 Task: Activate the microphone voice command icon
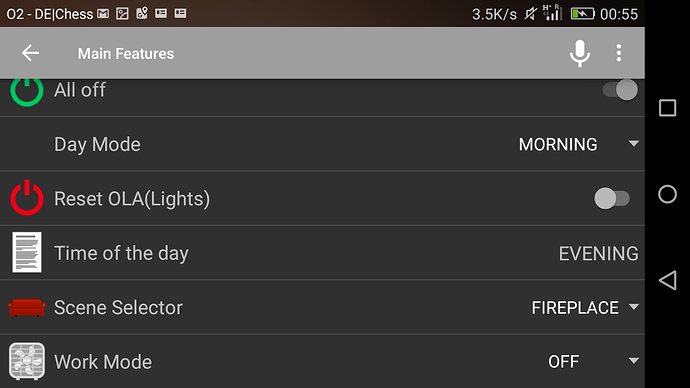click(x=580, y=53)
